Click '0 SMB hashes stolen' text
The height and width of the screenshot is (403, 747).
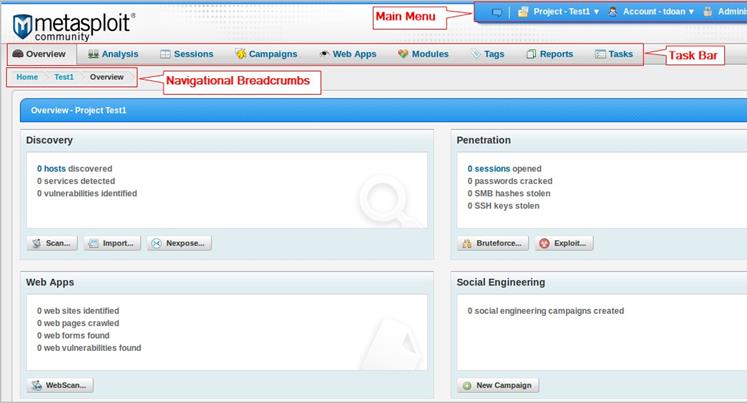(509, 193)
